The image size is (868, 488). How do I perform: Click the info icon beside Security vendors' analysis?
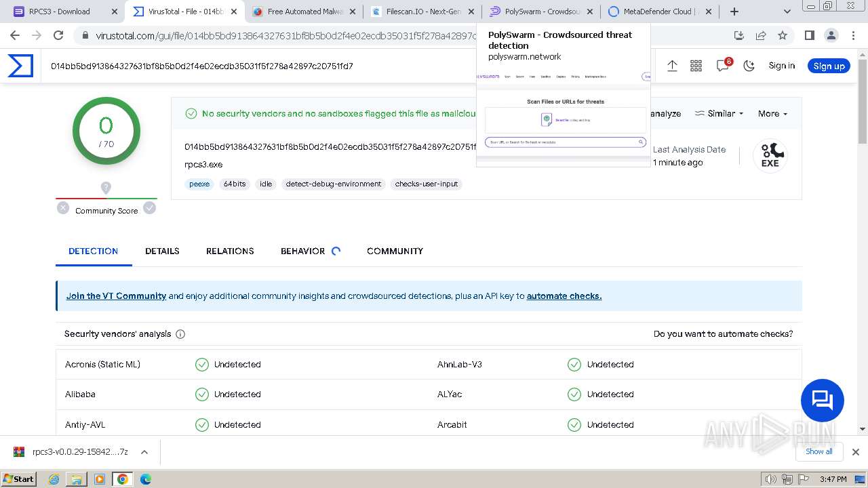pos(180,334)
